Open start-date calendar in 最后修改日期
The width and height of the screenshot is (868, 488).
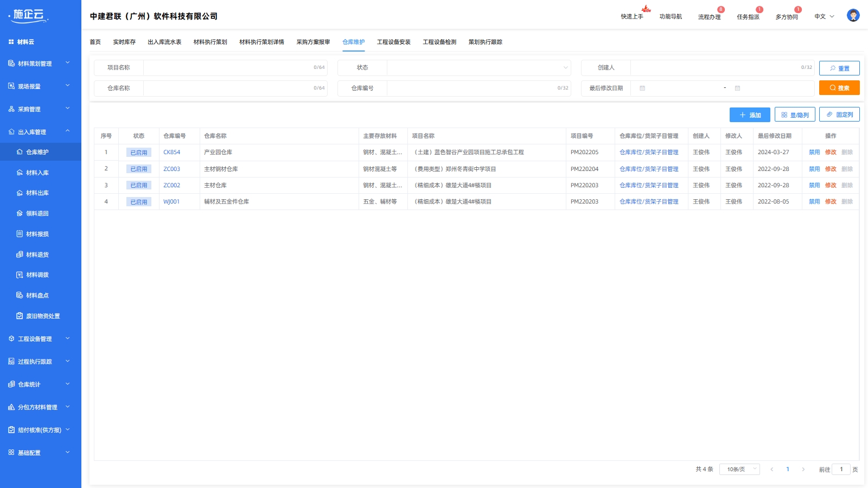point(642,88)
